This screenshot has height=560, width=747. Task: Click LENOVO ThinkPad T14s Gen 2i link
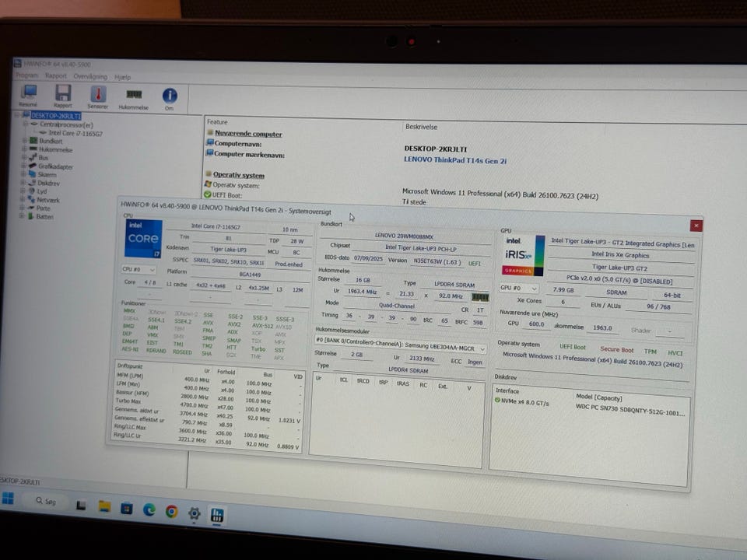pyautogui.click(x=455, y=160)
